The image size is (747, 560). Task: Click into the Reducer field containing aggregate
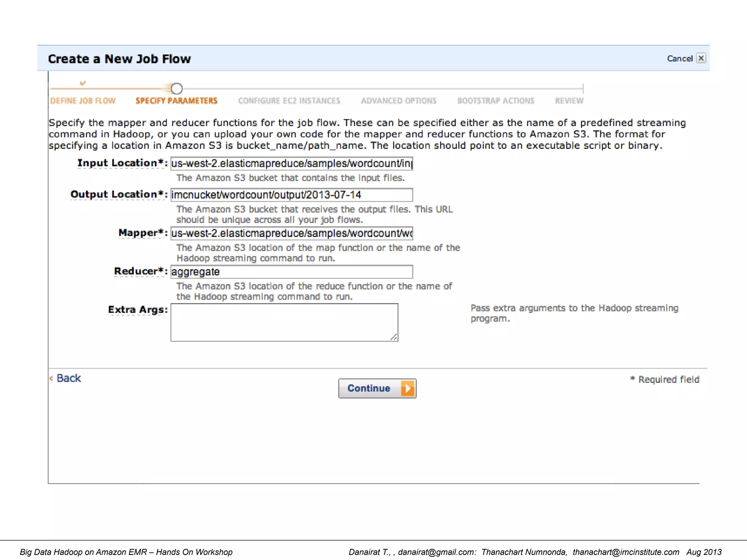(292, 272)
